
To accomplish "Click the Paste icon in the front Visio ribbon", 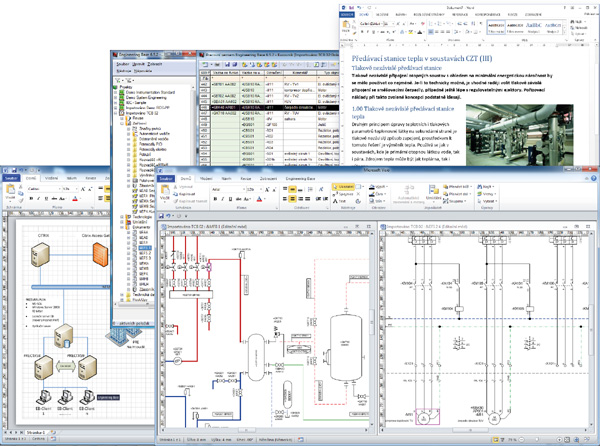I will [165, 190].
